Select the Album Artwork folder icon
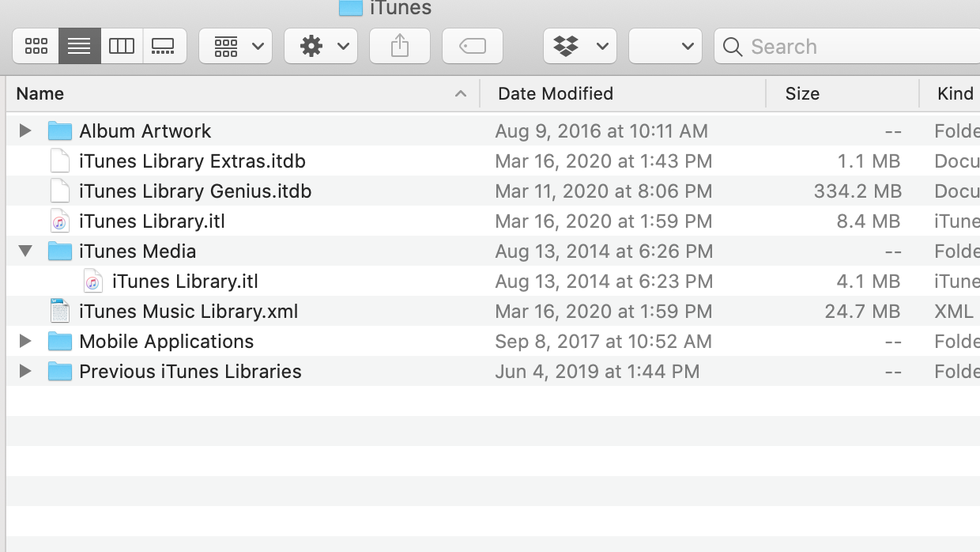Image resolution: width=980 pixels, height=552 pixels. pyautogui.click(x=60, y=130)
